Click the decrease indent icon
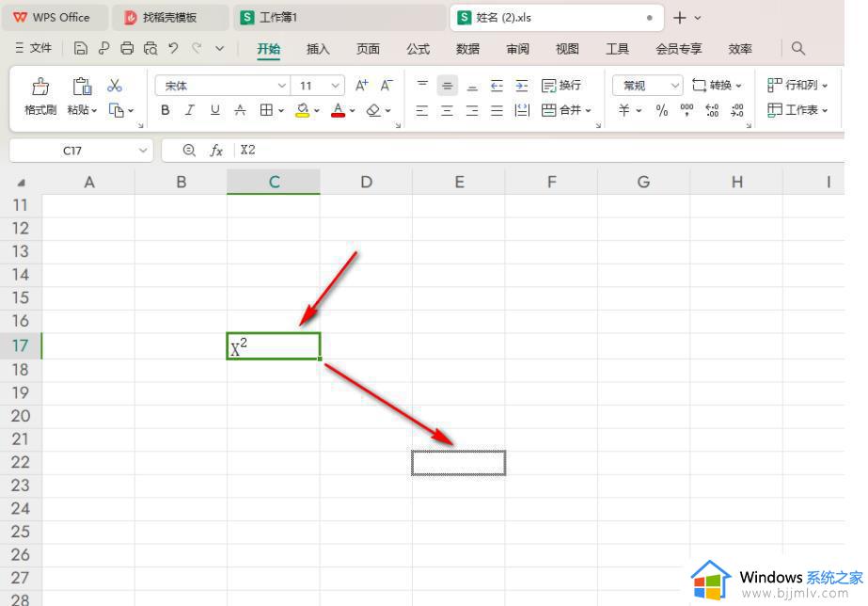This screenshot has height=606, width=868. click(497, 86)
